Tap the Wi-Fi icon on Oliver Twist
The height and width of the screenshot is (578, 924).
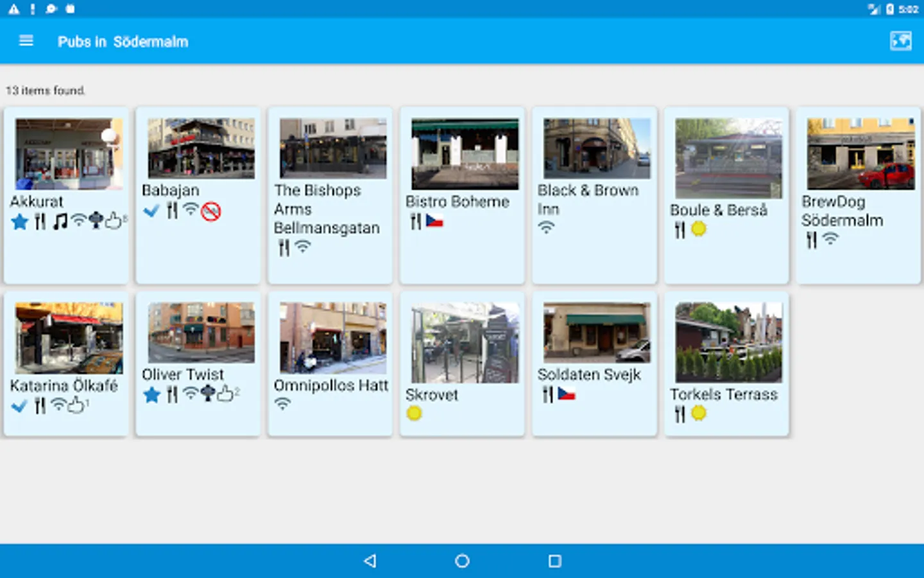[191, 393]
